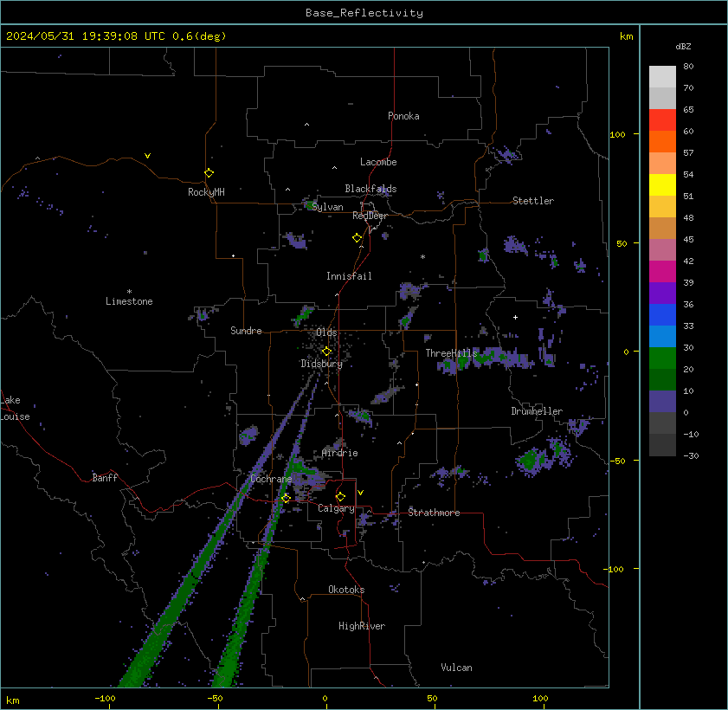Click the white asterisk above Limestone label
Screen dimensions: 728x710
pyautogui.click(x=130, y=292)
